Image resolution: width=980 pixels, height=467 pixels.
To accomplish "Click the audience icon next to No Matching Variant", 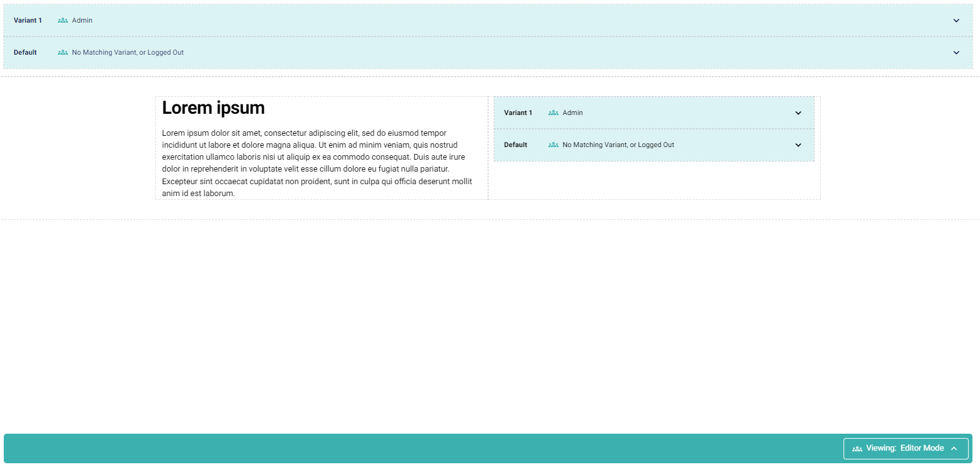I will (62, 52).
